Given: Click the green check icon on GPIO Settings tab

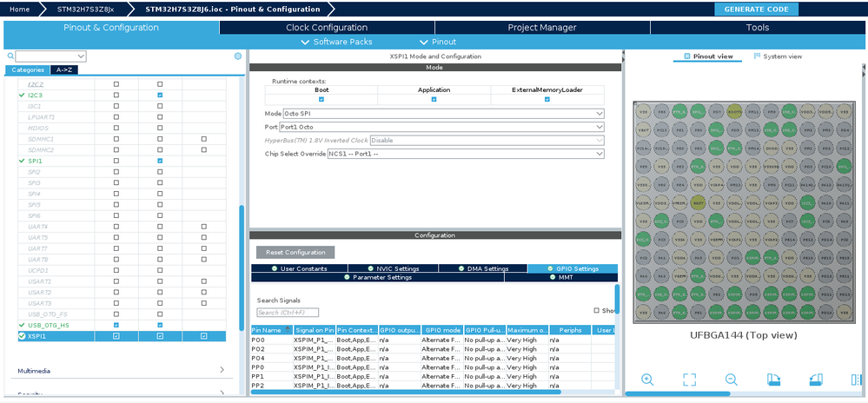Looking at the screenshot, I should click(x=550, y=268).
